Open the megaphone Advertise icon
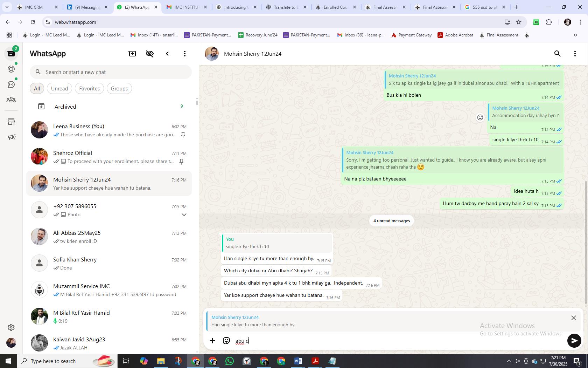This screenshot has width=588, height=368. click(x=11, y=137)
